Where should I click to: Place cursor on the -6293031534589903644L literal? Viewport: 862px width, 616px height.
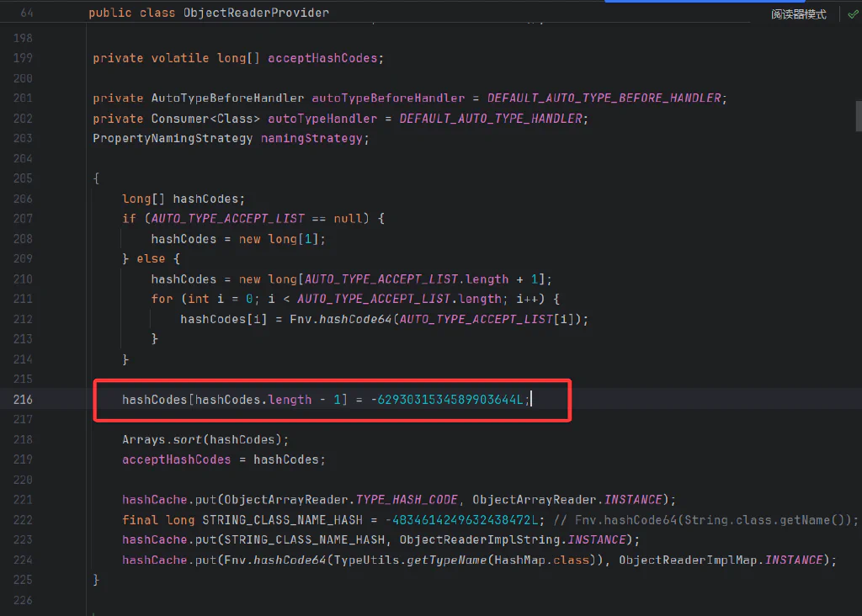coord(447,400)
